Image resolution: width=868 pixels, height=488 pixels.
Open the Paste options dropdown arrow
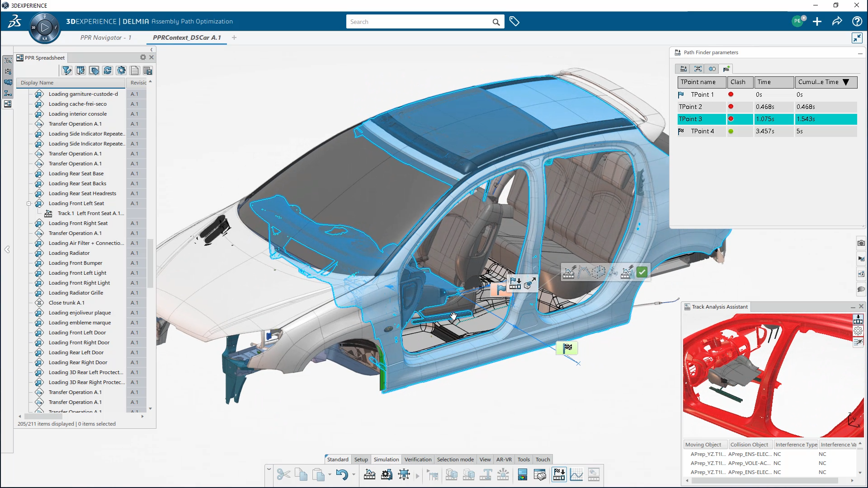click(330, 474)
